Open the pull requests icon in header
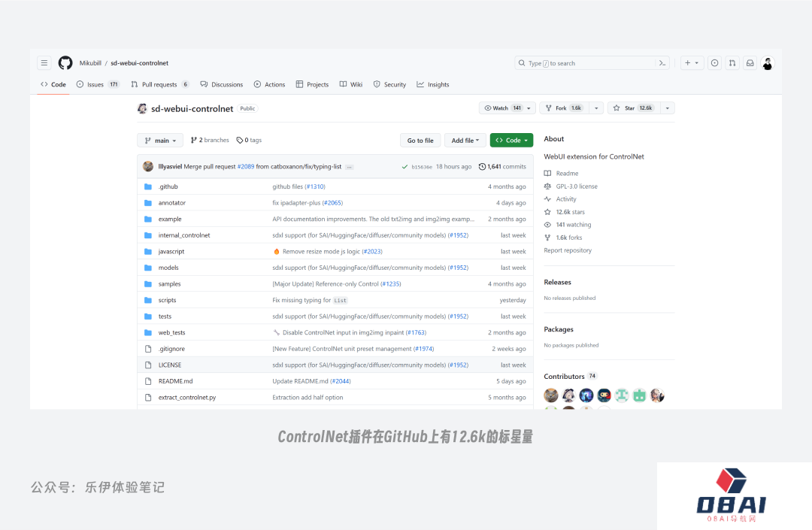 tap(732, 63)
